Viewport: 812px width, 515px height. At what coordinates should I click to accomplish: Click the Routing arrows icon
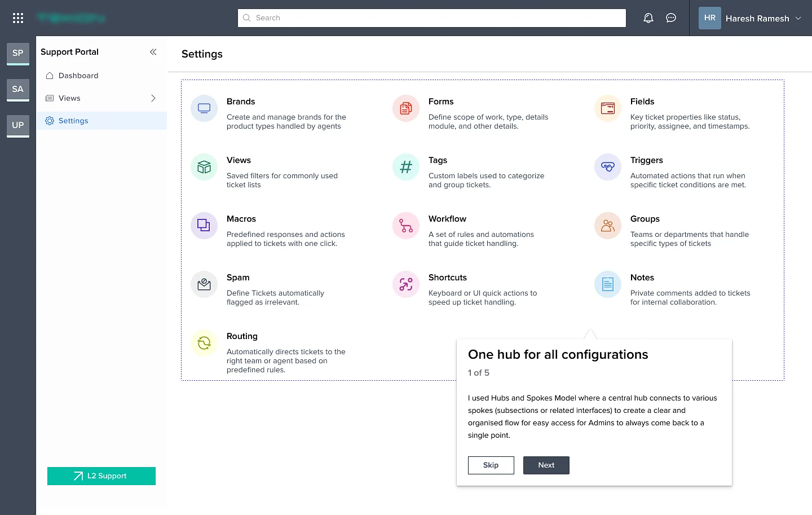point(204,343)
